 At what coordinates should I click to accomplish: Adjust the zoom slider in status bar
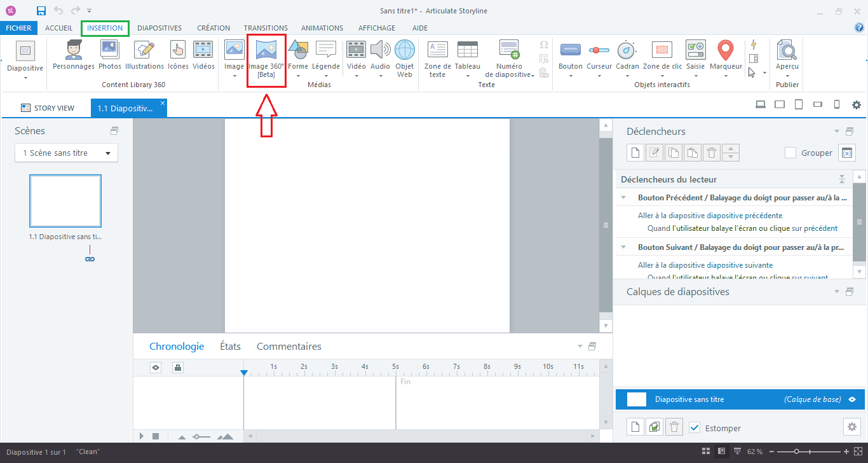[x=797, y=452]
